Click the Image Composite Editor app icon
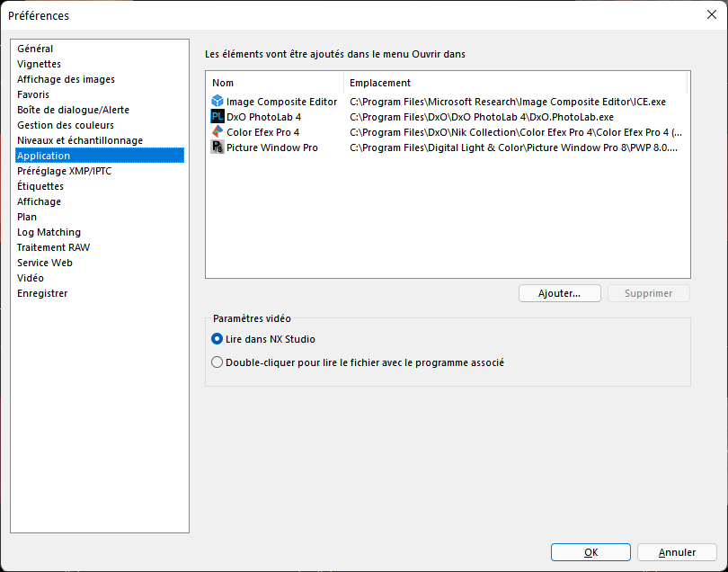The height and width of the screenshot is (572, 728). pos(217,102)
